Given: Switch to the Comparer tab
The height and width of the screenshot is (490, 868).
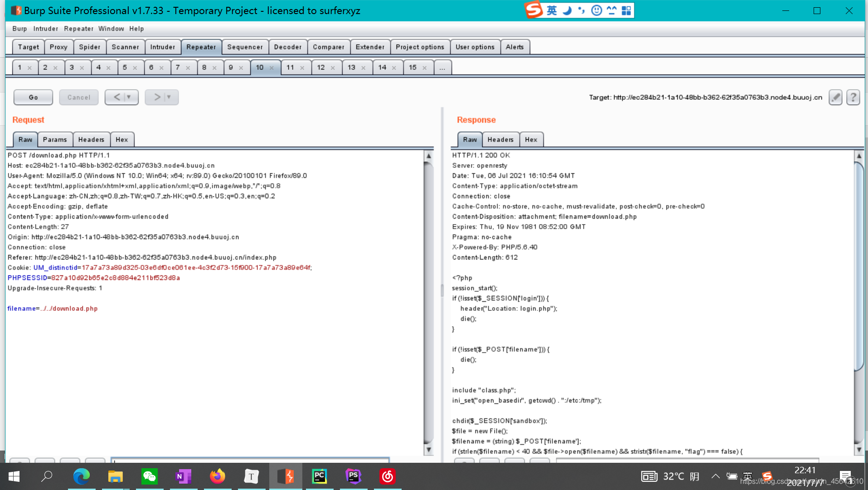Looking at the screenshot, I should click(x=329, y=47).
